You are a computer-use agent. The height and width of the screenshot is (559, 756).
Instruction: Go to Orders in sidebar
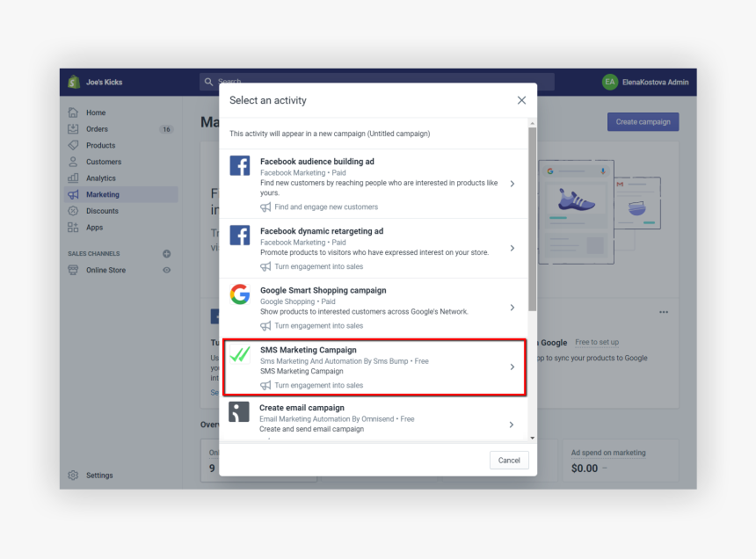pos(97,129)
